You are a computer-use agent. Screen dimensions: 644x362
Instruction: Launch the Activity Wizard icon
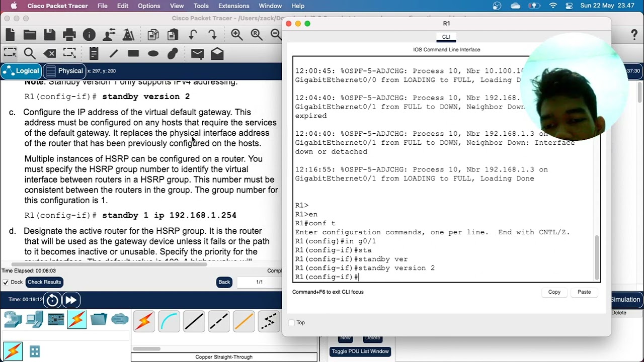tap(129, 35)
